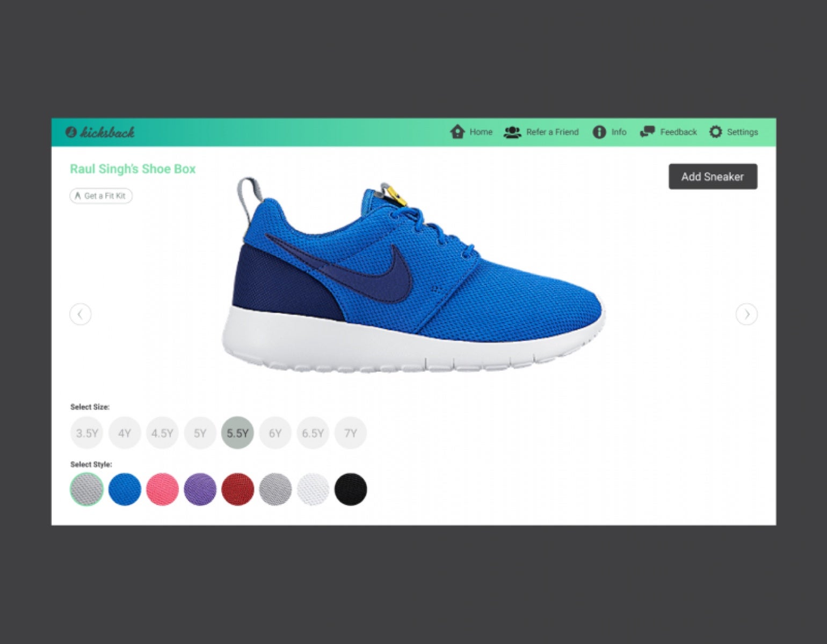Choose the purple style swatch
This screenshot has height=644, width=827.
coord(200,489)
